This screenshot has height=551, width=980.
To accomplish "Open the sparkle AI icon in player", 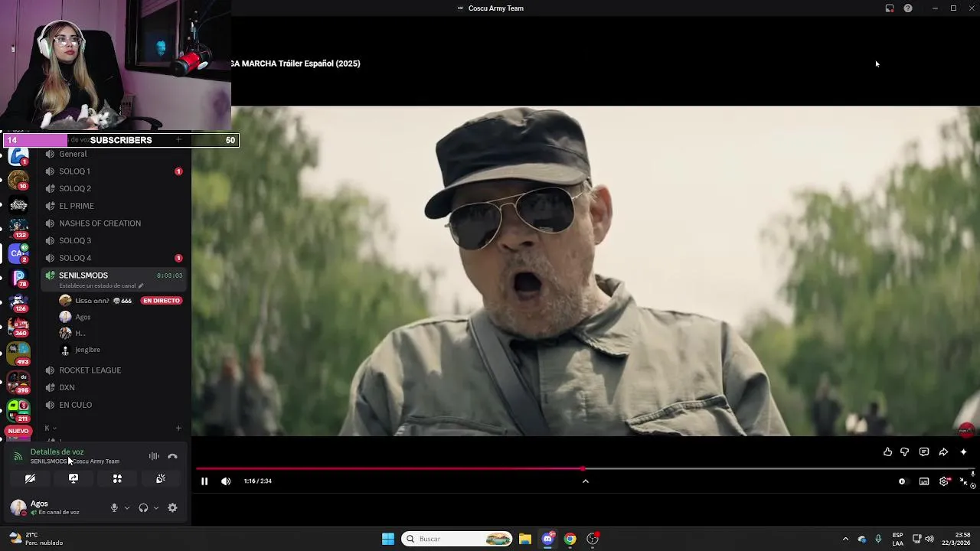I will click(x=963, y=452).
